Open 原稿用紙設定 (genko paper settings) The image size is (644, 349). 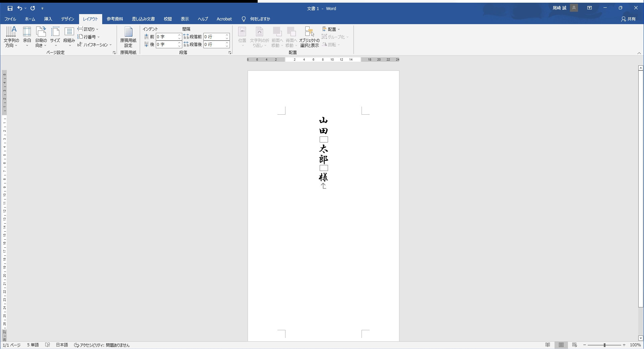(x=128, y=37)
